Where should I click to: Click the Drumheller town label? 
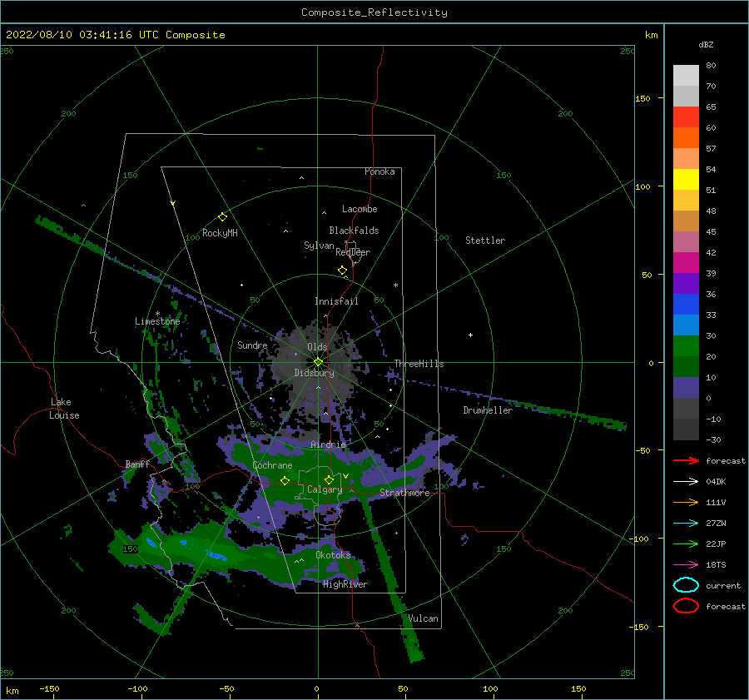tap(488, 410)
